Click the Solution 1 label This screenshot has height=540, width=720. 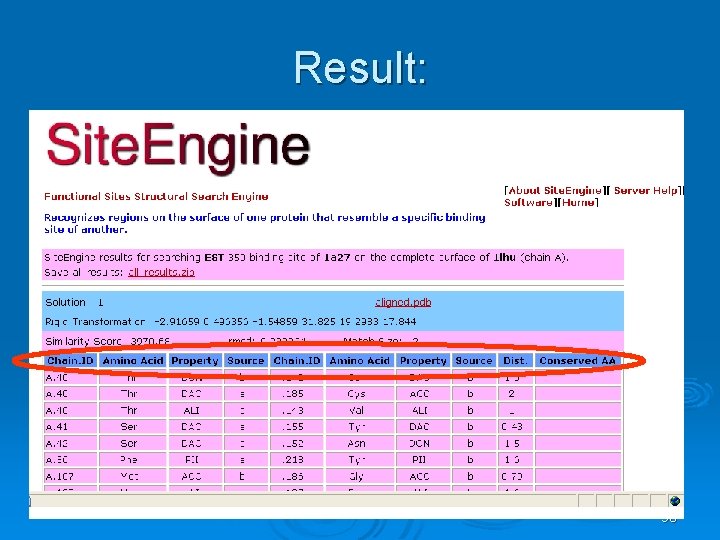(x=74, y=303)
